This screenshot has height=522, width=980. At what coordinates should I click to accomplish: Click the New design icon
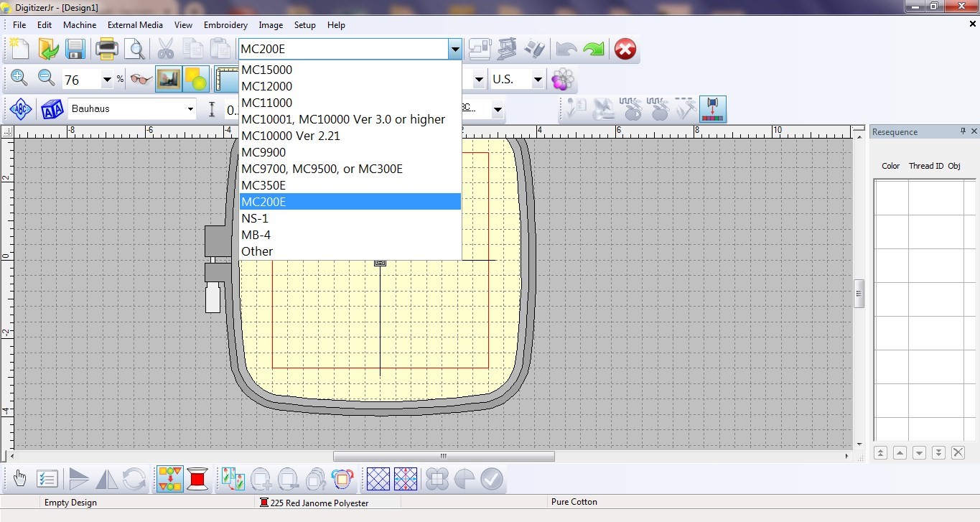click(x=19, y=49)
